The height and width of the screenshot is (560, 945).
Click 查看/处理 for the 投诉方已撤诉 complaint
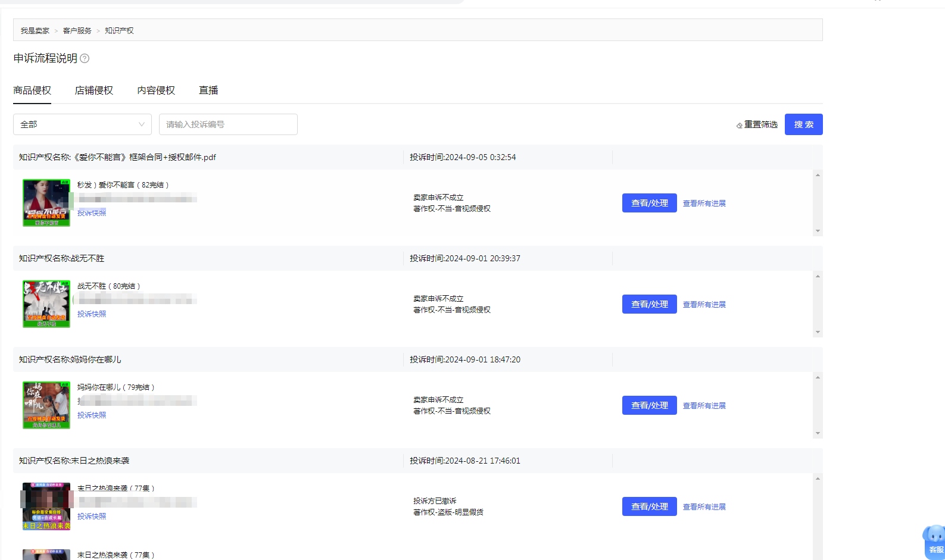coord(650,506)
